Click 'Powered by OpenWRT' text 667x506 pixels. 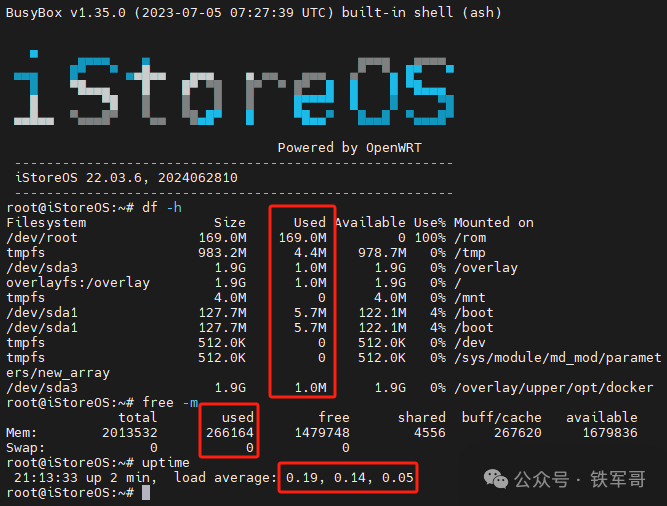350,148
